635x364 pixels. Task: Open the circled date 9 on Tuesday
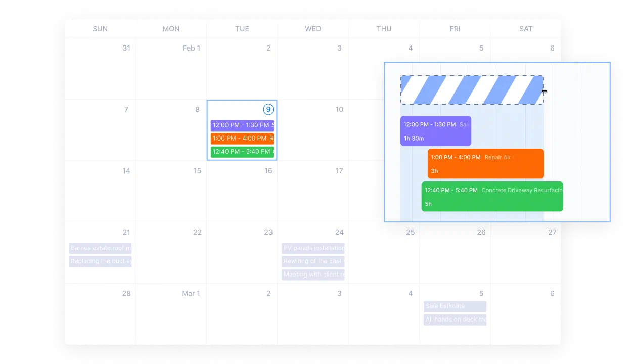tap(268, 109)
